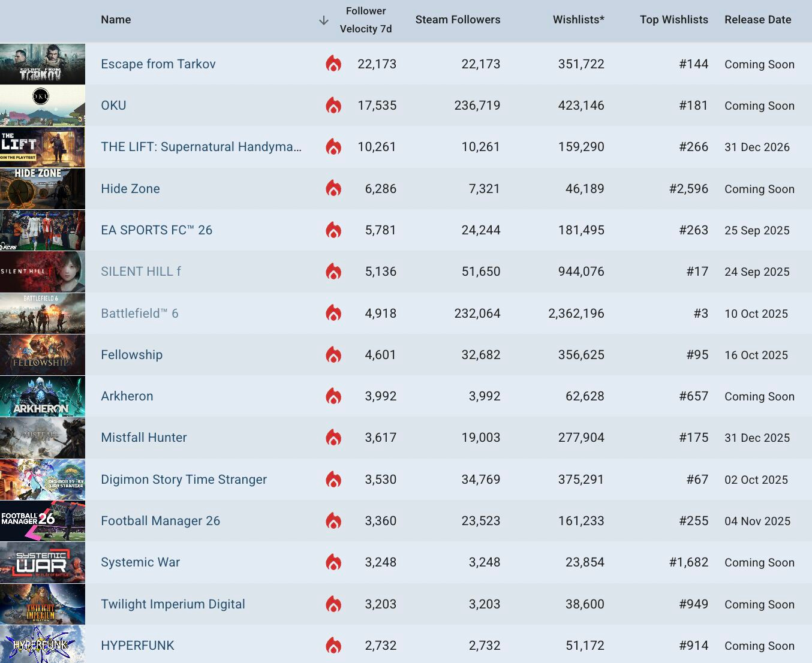812x663 pixels.
Task: Click the Battlefield 6 thumbnail
Action: 43,313
